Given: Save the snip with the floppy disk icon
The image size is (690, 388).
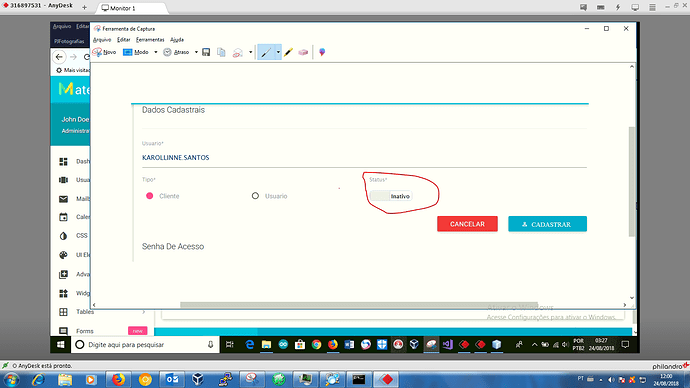Looking at the screenshot, I should [x=206, y=52].
